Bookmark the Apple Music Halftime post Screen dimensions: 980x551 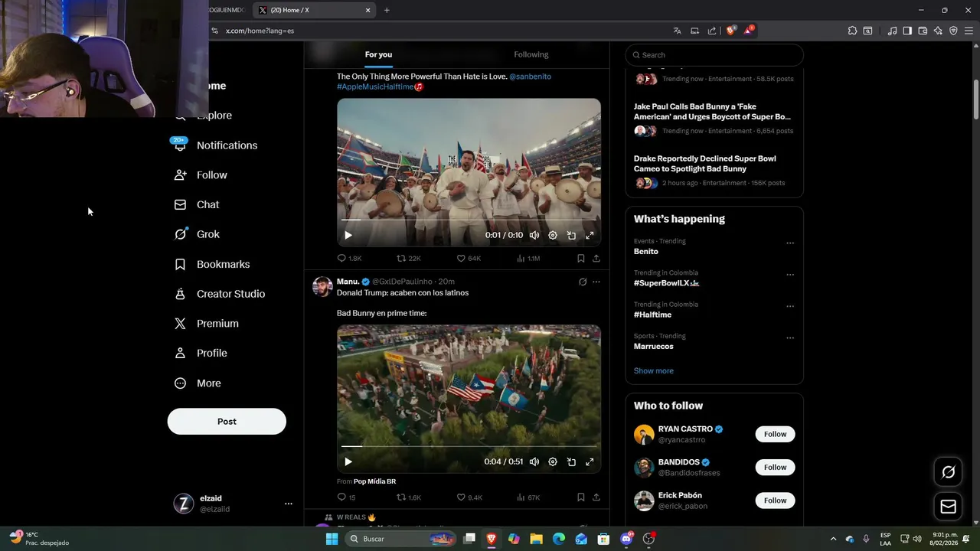click(x=581, y=259)
